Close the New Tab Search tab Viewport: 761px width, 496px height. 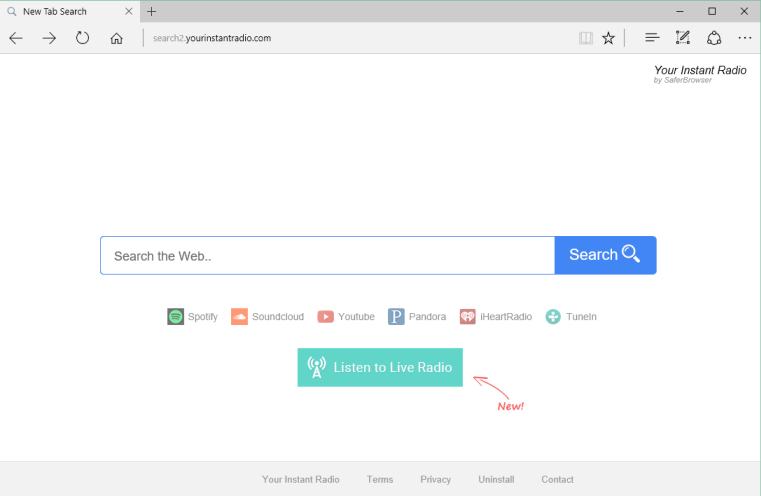tap(129, 11)
